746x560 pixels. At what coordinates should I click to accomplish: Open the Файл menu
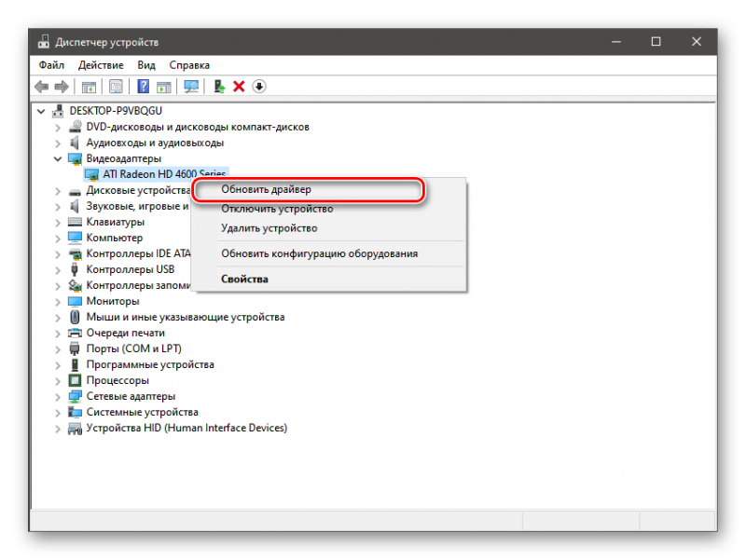51,65
